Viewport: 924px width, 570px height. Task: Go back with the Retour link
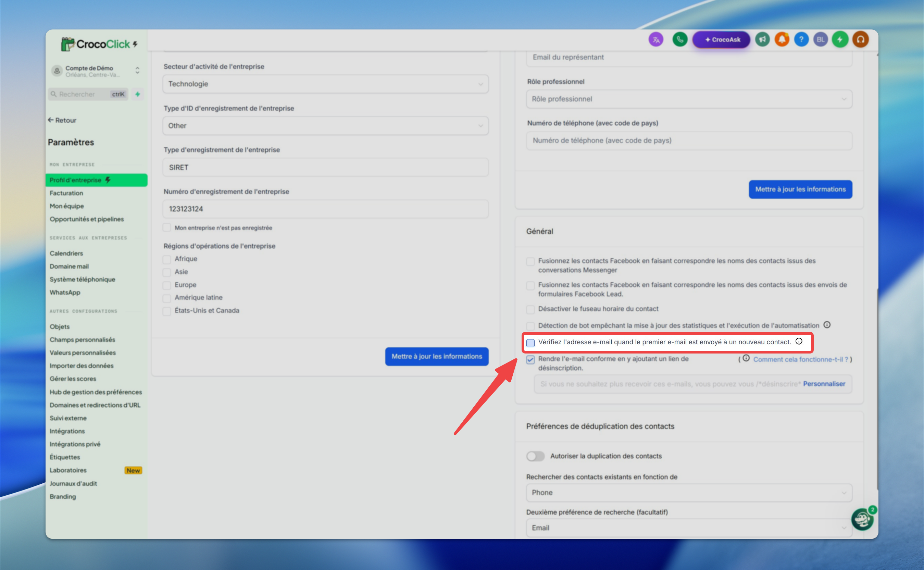pyautogui.click(x=62, y=120)
